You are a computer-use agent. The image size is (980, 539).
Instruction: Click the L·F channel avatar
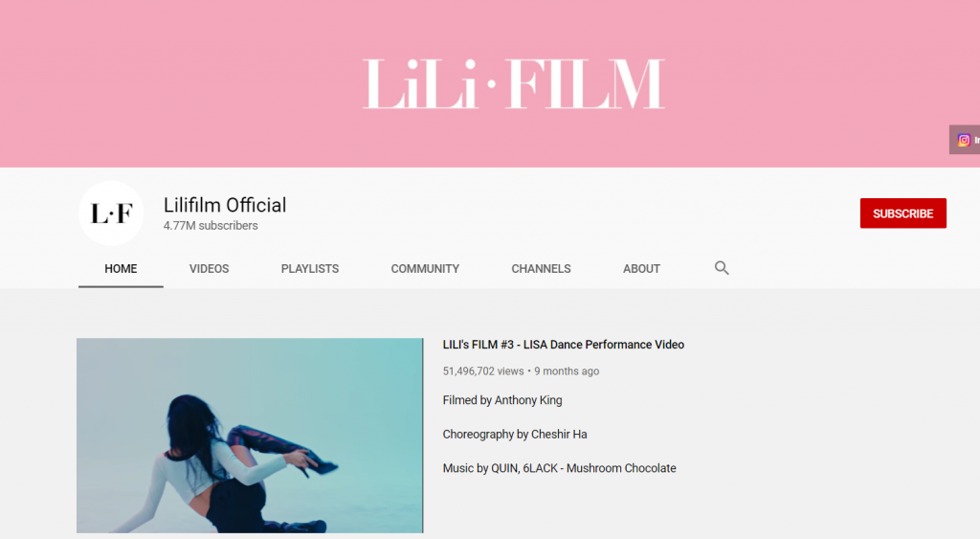(x=111, y=213)
